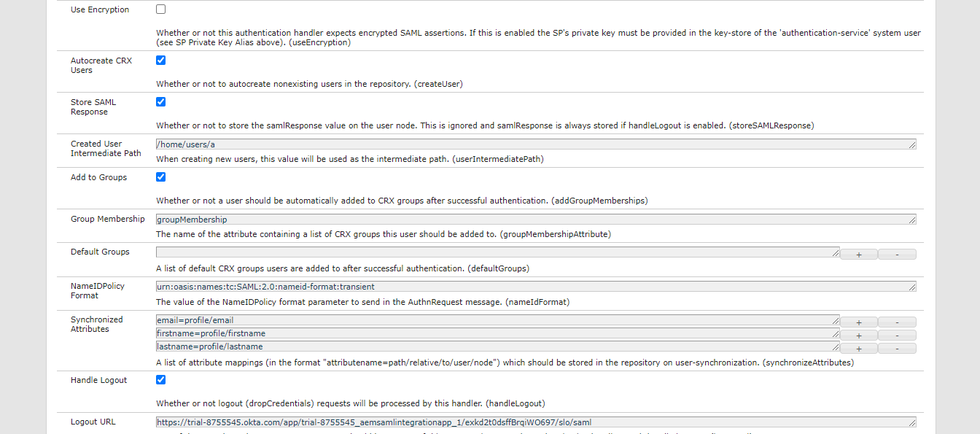Remove the lastname attribute mapping row

point(897,347)
